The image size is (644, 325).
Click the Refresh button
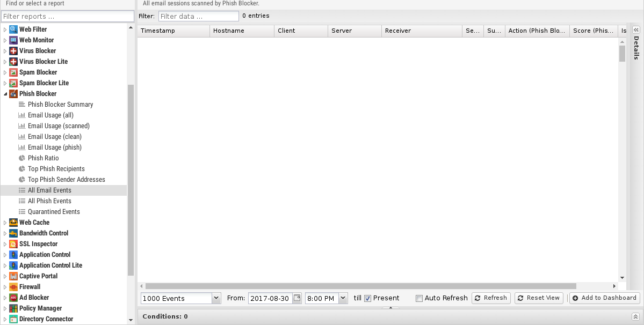[x=490, y=298]
